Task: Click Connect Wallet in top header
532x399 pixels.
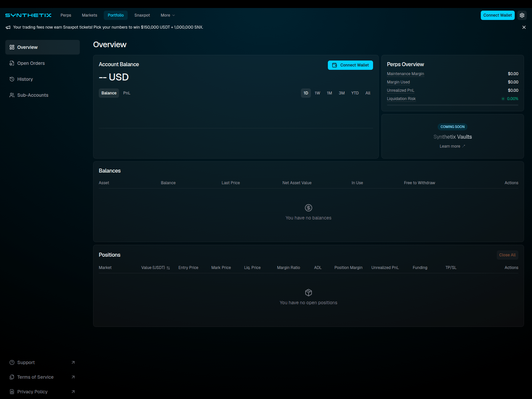Action: coord(498,15)
